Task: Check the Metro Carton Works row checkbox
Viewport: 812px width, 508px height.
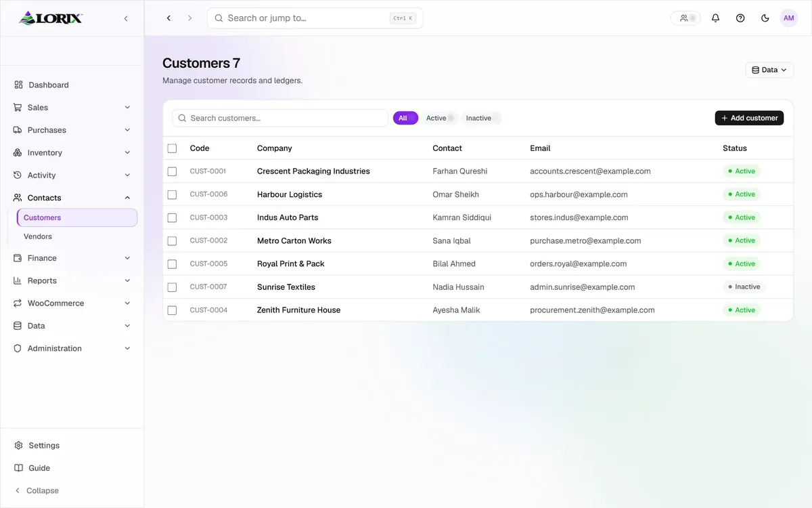Action: point(172,240)
